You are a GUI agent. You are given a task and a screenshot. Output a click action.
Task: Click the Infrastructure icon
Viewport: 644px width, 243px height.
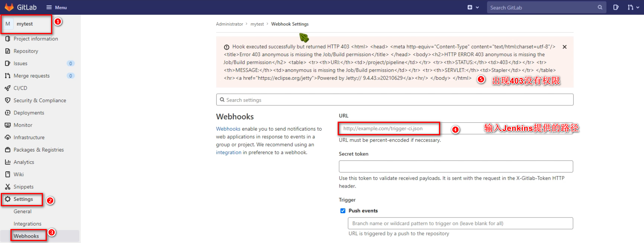[x=8, y=138]
